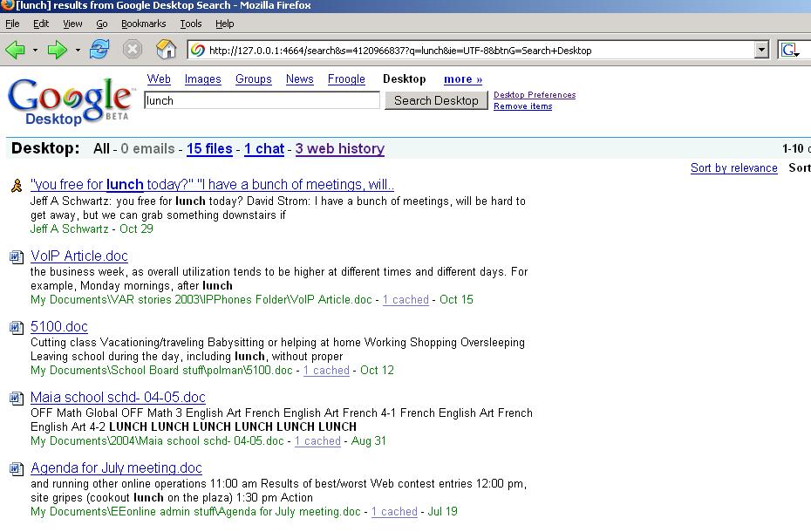The height and width of the screenshot is (532, 811).
Task: Open the Tools menu
Action: tap(191, 24)
